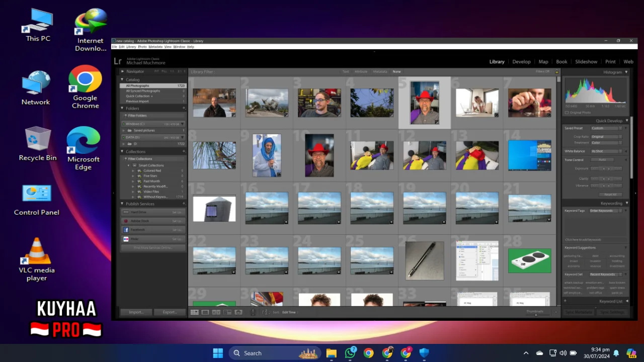Screen dimensions: 644x362
Task: Select the Adobe Stock publish service
Action: point(153,221)
